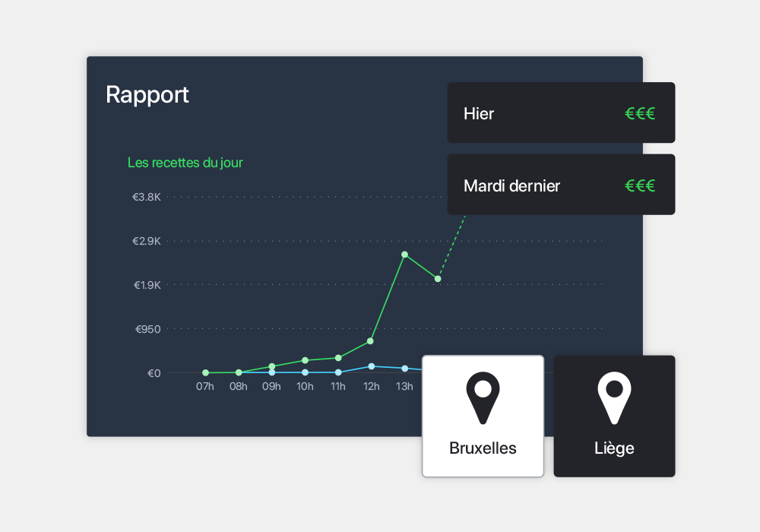Click the 10h time axis label
760x532 pixels.
[305, 386]
